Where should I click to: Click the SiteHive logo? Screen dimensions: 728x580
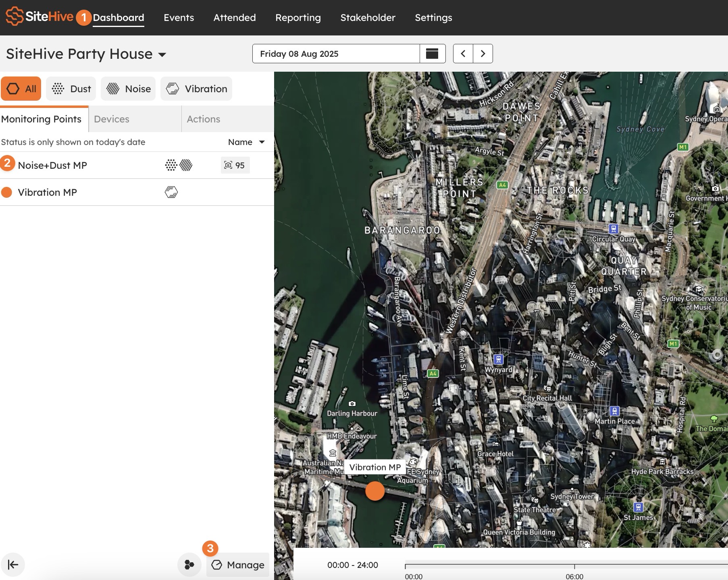coord(40,17)
